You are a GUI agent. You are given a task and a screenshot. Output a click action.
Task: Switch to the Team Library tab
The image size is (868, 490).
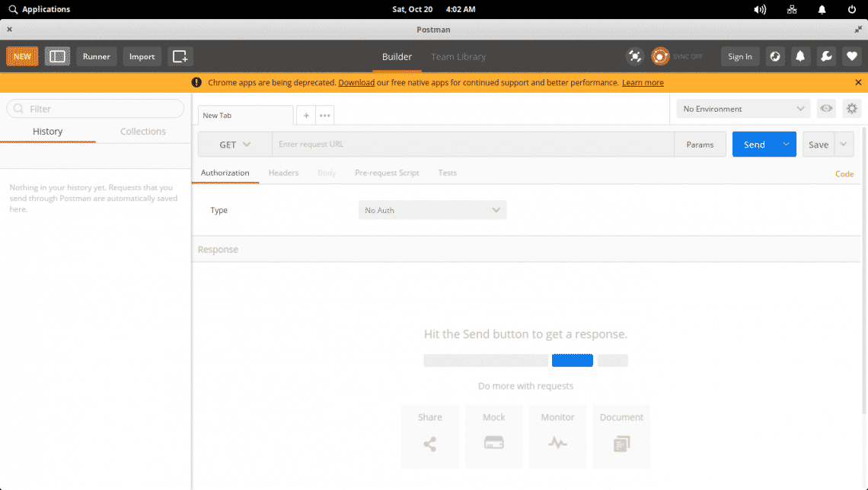click(458, 56)
